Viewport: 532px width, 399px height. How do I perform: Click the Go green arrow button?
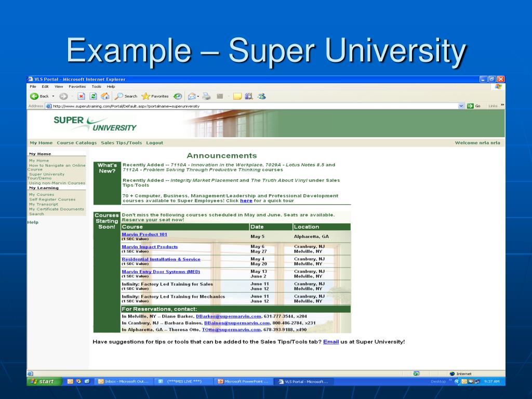pyautogui.click(x=474, y=106)
